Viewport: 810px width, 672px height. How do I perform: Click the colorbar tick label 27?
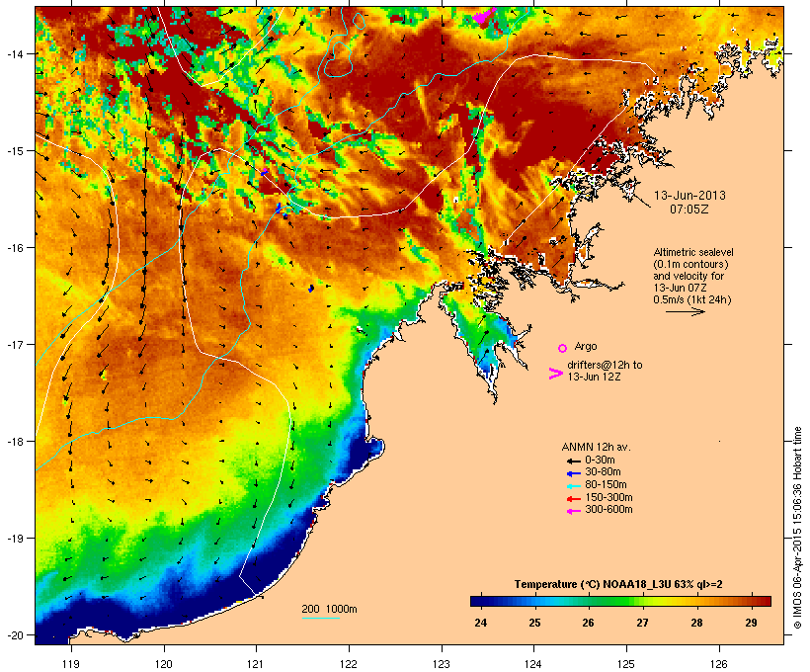(642, 623)
